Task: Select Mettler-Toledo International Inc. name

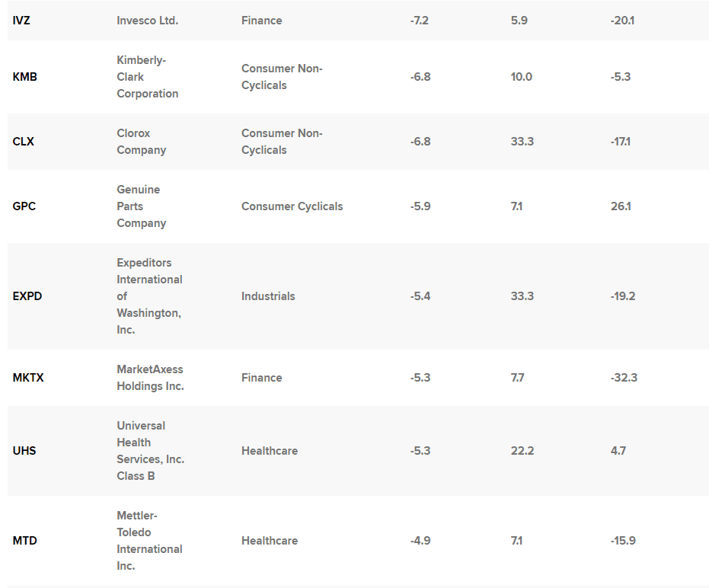Action: pyautogui.click(x=149, y=541)
